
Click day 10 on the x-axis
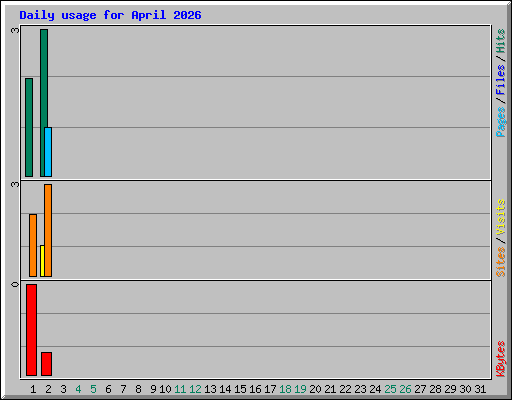point(165,389)
